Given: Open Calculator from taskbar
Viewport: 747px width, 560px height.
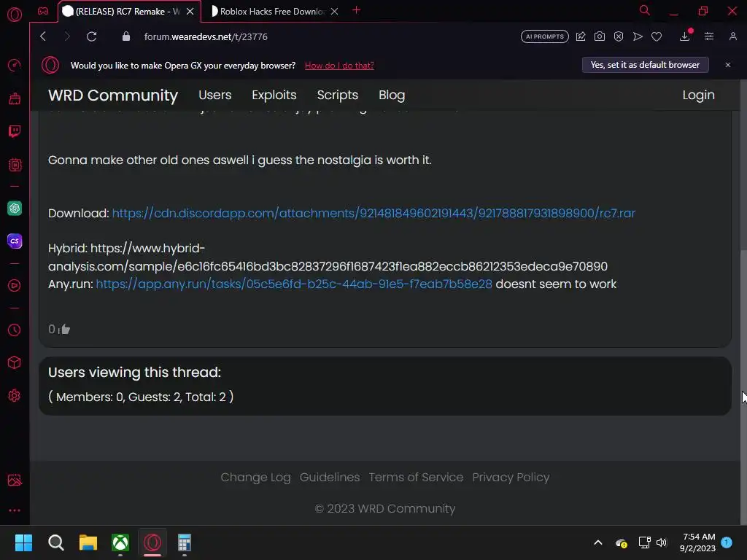Looking at the screenshot, I should coord(185,542).
